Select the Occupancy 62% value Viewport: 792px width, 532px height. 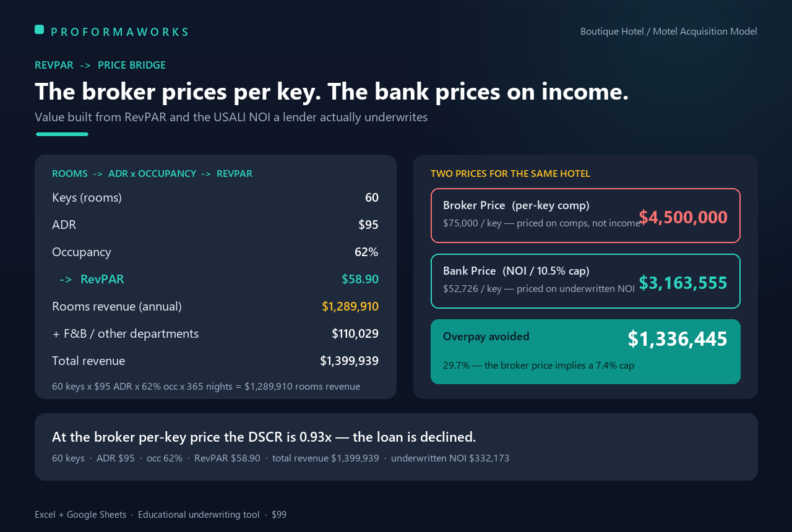365,252
